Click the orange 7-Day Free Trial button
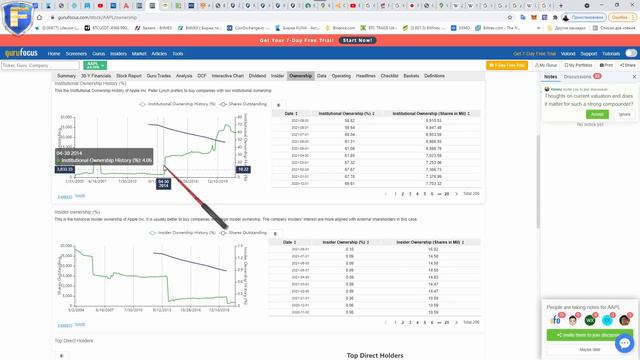Screen dimensions: 640x360 point(507,65)
